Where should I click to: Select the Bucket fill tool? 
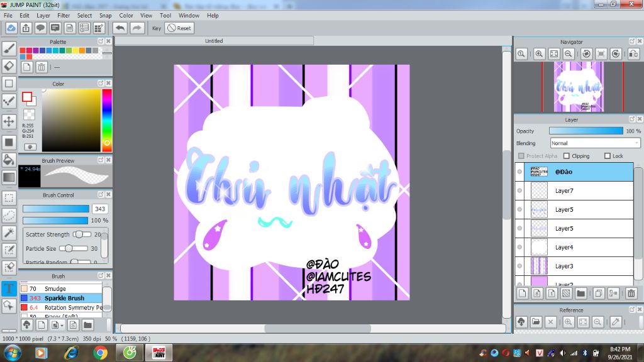click(x=9, y=160)
